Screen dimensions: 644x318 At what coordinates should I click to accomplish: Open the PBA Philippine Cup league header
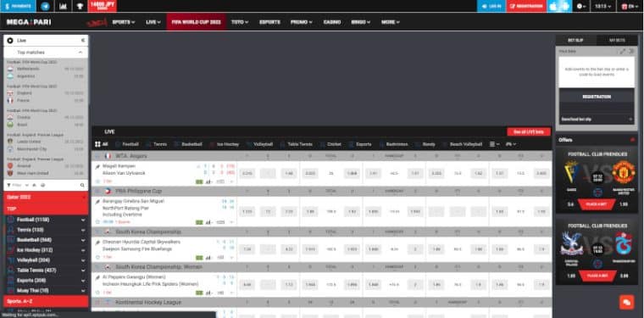click(138, 191)
